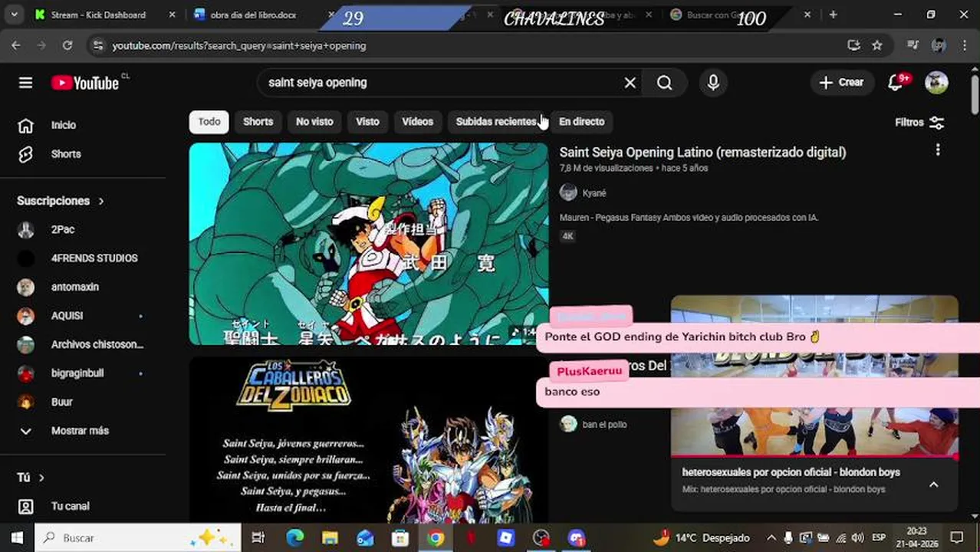Screen dimensions: 980x552
Task: Open the Chrome profile avatar
Action: [939, 46]
